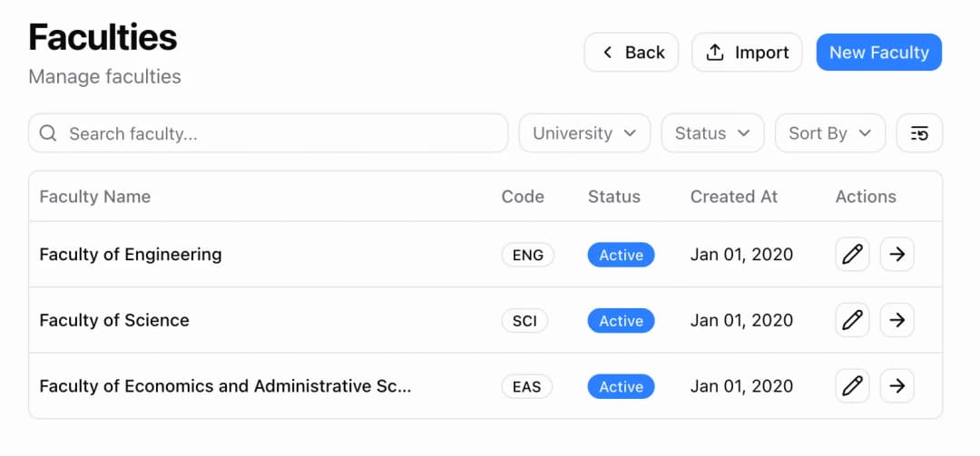Click the magnifier search icon

click(x=49, y=133)
